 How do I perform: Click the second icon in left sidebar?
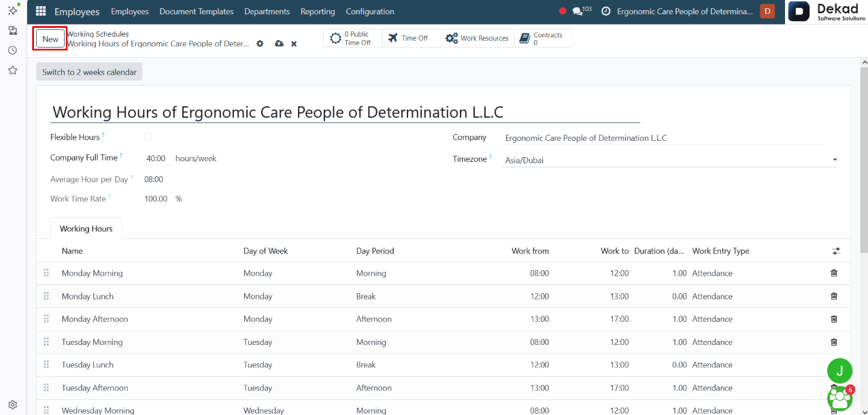pyautogui.click(x=12, y=31)
